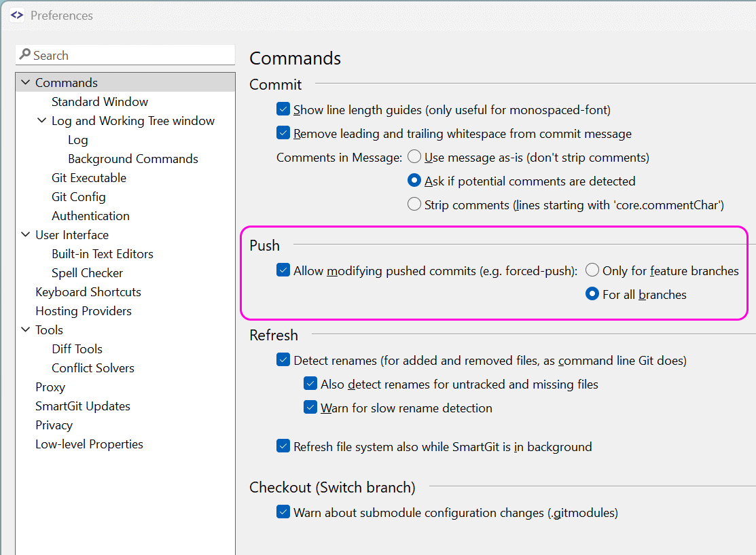Screen dimensions: 756x555
Task: Open the Git Executable settings page
Action: pos(88,177)
